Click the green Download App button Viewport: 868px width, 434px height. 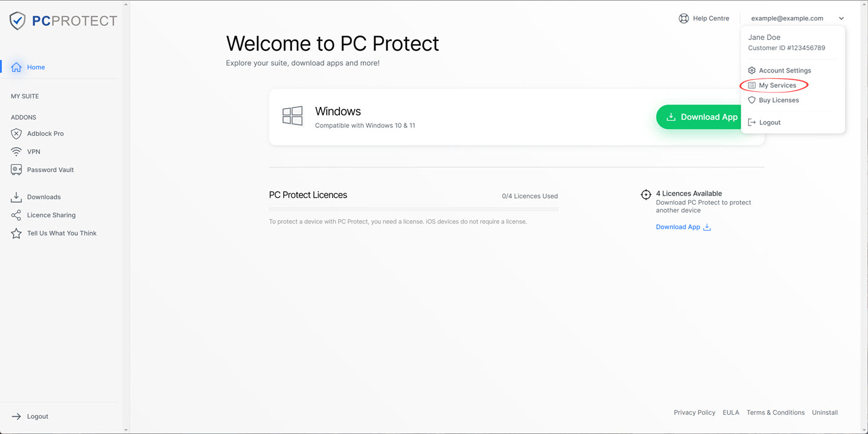(x=701, y=117)
